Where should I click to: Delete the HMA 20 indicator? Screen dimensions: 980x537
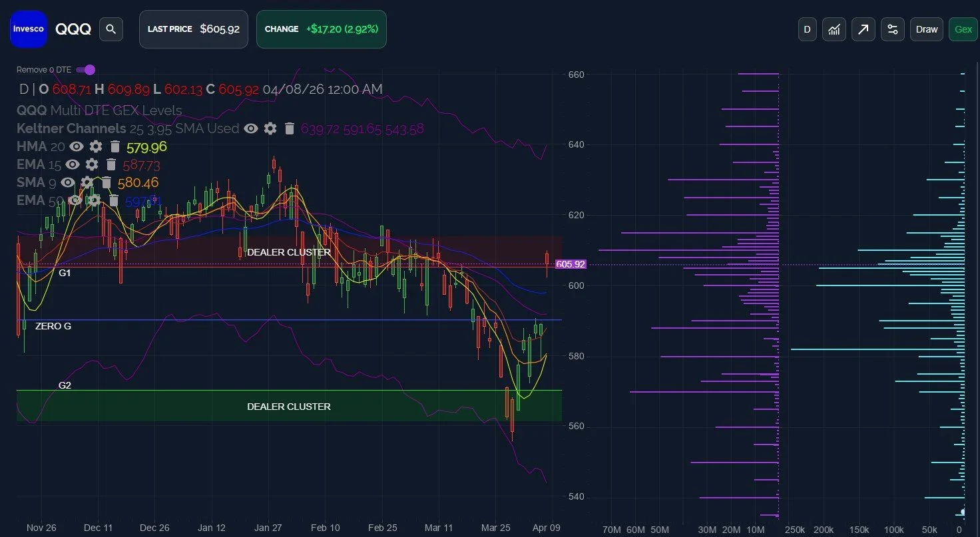tap(115, 146)
